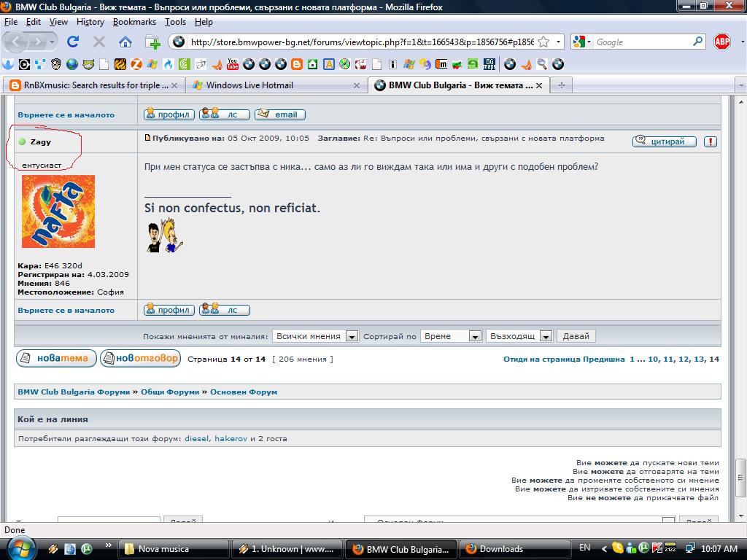Click the Adblock Plus ABP icon
Image resolution: width=747 pixels, height=560 pixels.
tap(721, 42)
